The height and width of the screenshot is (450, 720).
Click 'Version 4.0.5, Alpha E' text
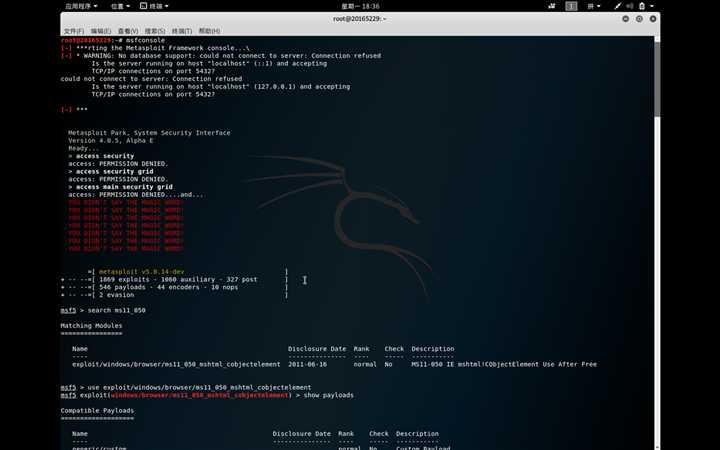tap(111, 141)
